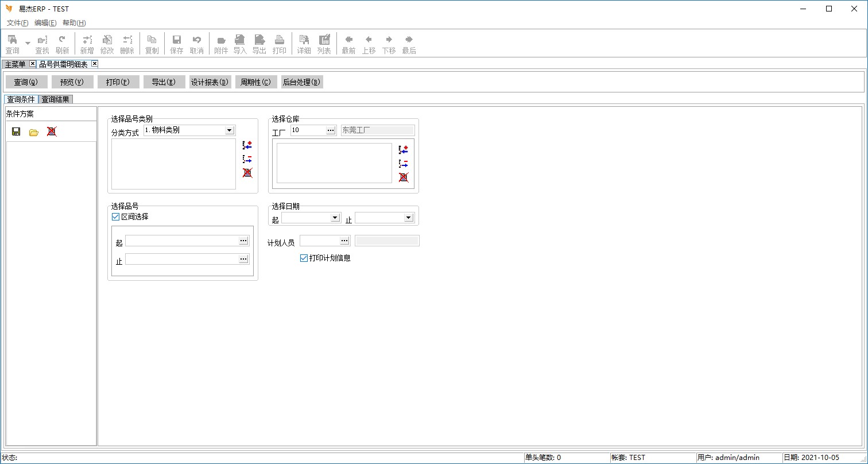The height and width of the screenshot is (464, 868).
Task: Uncheck the 打印计划信息 checkbox
Action: click(x=304, y=258)
